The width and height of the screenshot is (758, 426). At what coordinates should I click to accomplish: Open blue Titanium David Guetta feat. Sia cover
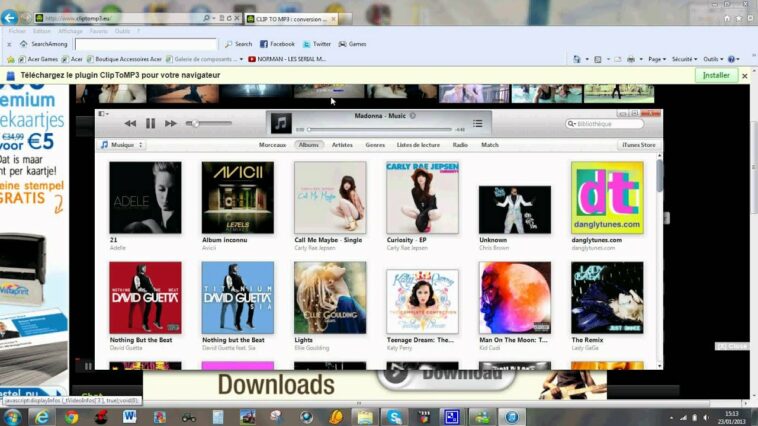point(237,297)
